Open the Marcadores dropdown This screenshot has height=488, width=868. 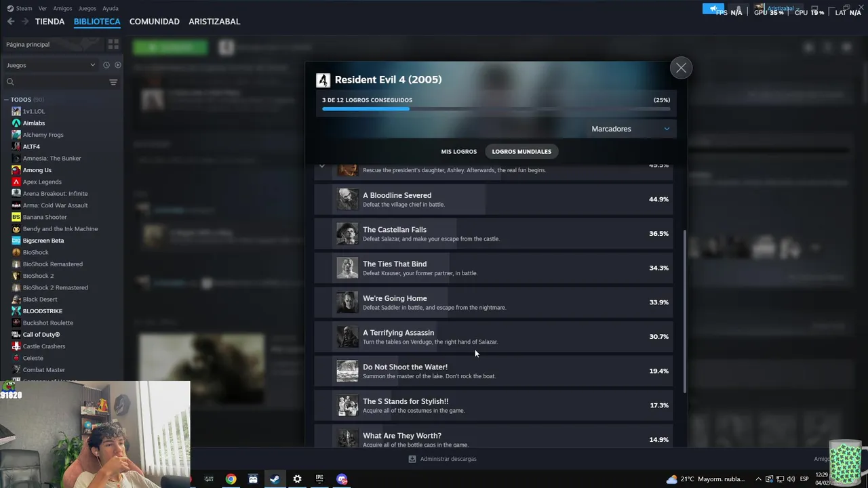click(x=630, y=129)
